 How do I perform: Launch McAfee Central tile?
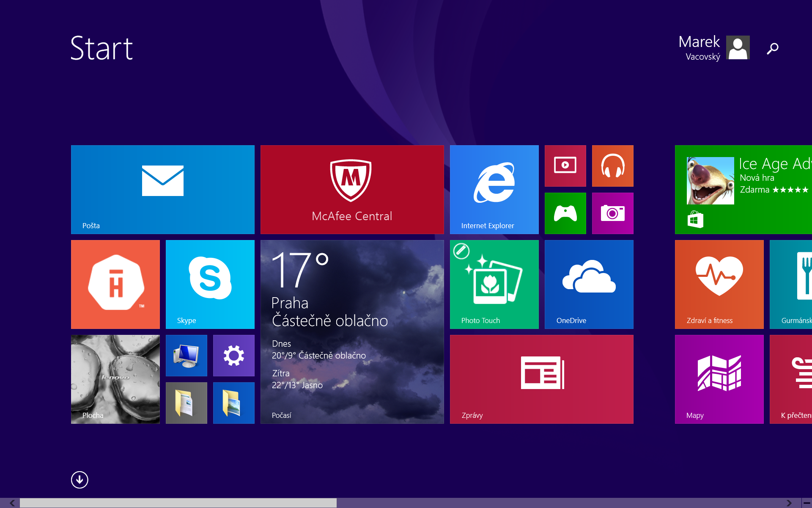pyautogui.click(x=352, y=190)
